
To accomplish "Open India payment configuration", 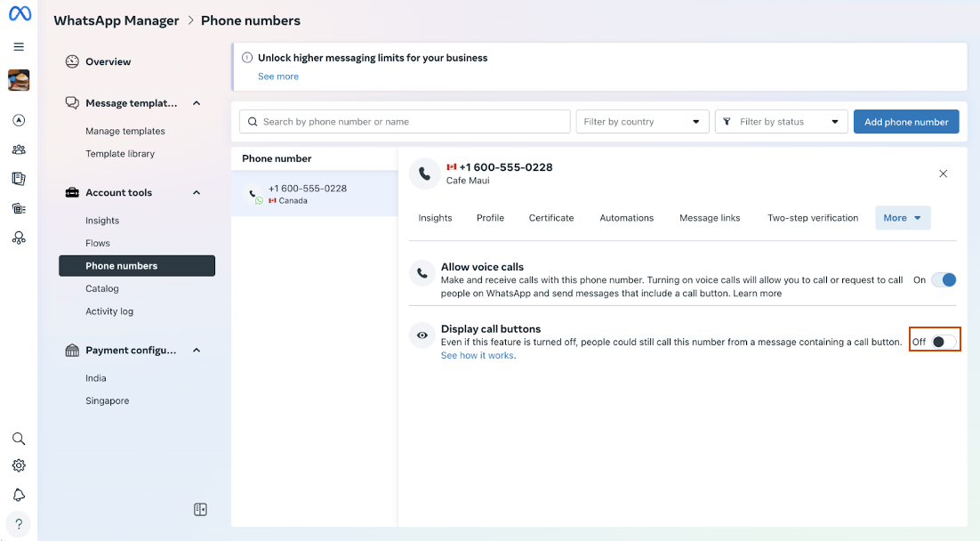I will click(x=96, y=378).
